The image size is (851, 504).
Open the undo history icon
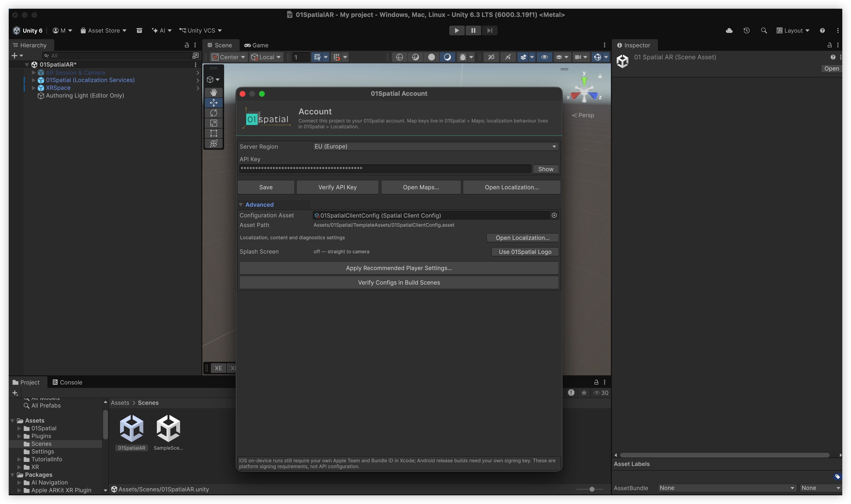pyautogui.click(x=746, y=30)
